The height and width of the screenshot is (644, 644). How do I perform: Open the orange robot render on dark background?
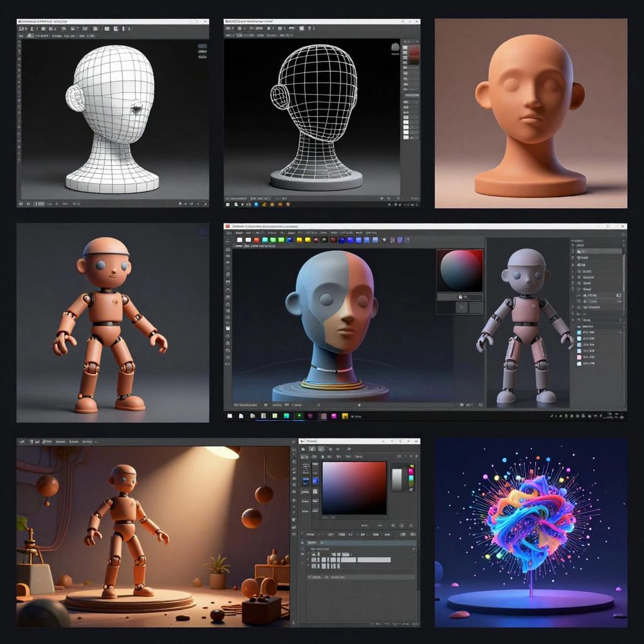point(113,323)
